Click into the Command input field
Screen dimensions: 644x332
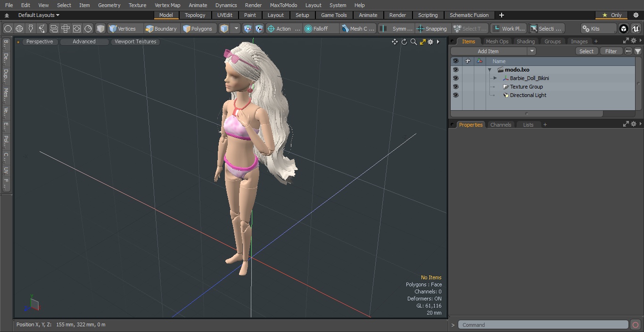point(543,325)
